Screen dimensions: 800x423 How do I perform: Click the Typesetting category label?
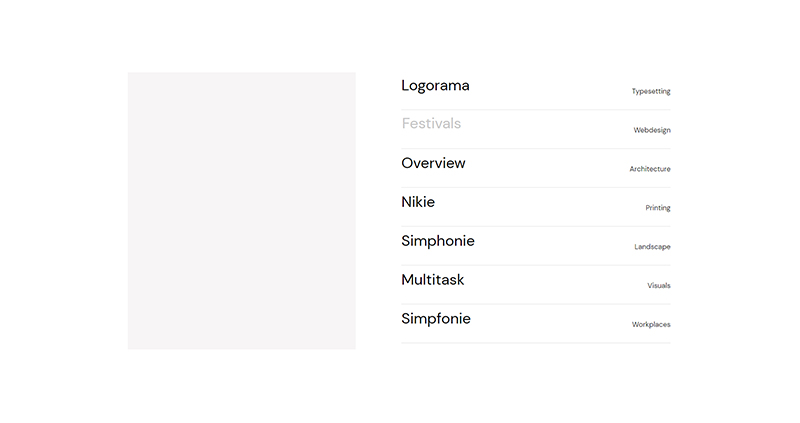(x=650, y=92)
